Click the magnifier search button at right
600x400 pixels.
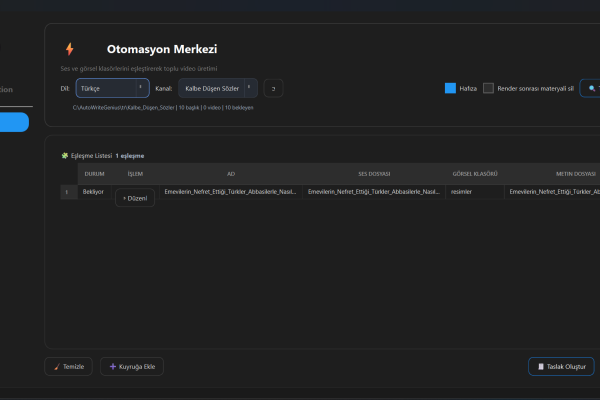[590, 88]
